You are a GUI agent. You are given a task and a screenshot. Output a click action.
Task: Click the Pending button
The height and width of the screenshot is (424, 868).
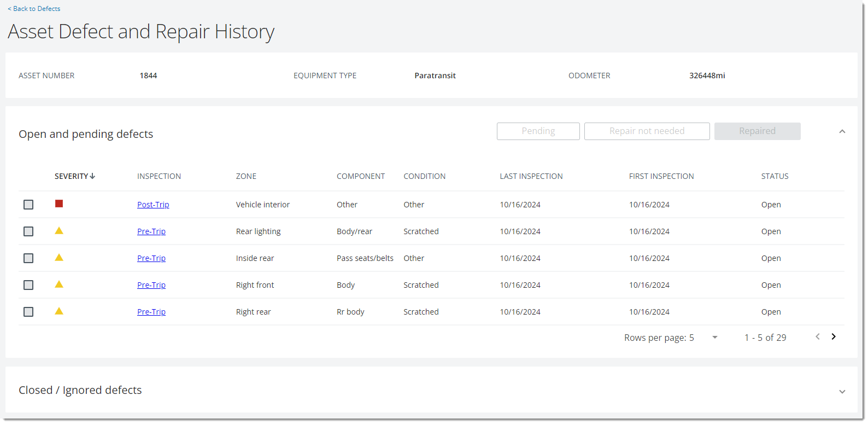(538, 131)
